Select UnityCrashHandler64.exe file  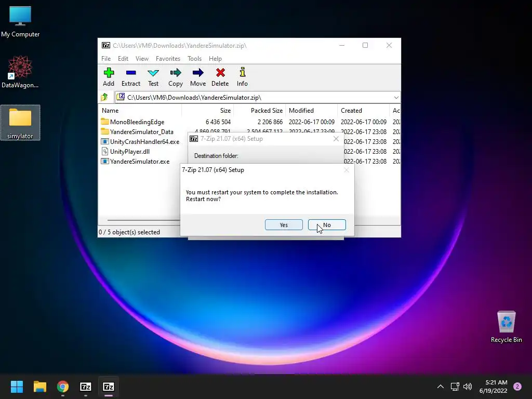click(144, 141)
